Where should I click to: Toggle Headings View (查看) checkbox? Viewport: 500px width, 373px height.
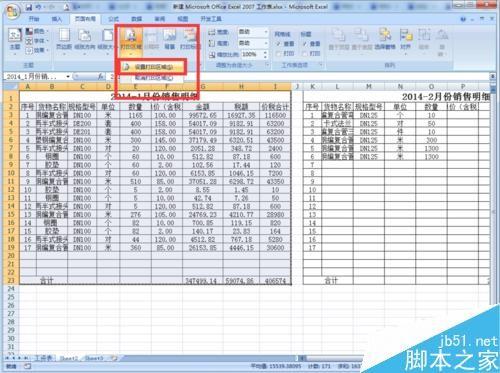(x=304, y=44)
